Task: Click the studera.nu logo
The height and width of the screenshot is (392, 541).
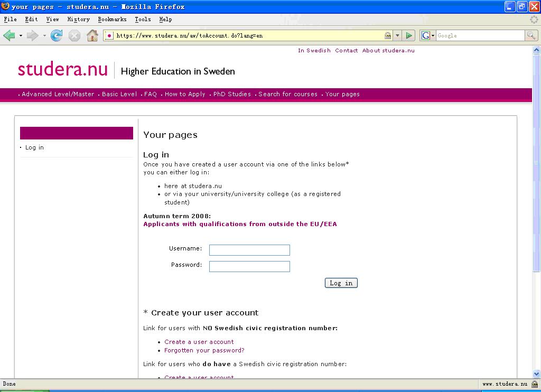Action: 63,69
